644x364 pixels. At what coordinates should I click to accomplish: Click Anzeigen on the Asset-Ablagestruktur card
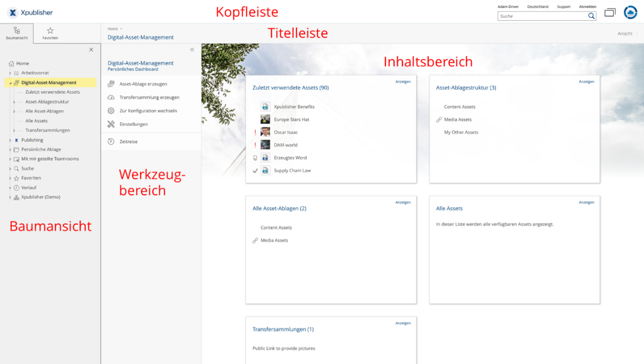click(x=587, y=82)
